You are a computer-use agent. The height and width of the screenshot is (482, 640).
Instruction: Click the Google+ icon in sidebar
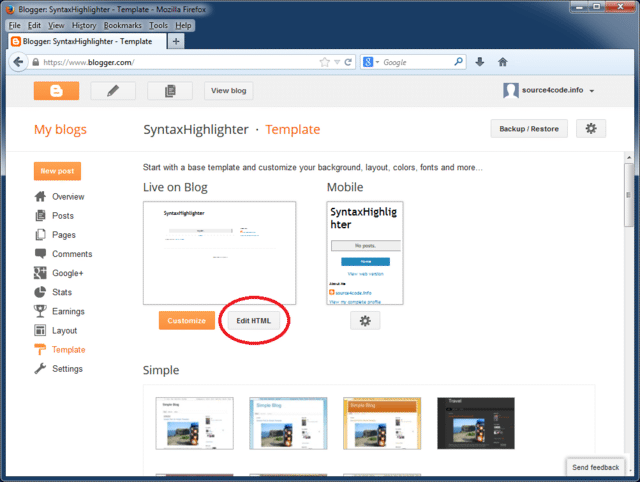click(x=40, y=273)
